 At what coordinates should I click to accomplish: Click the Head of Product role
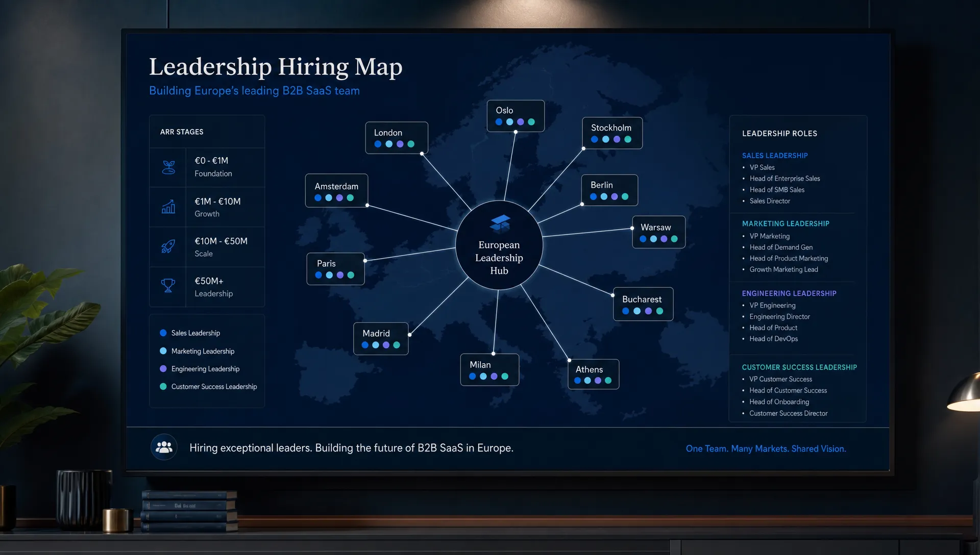[773, 328]
